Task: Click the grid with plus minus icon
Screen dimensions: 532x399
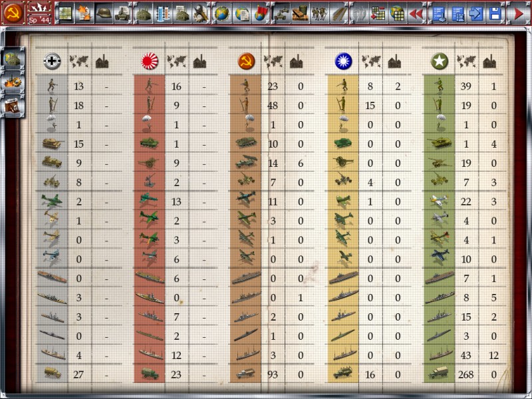Action: (378, 13)
